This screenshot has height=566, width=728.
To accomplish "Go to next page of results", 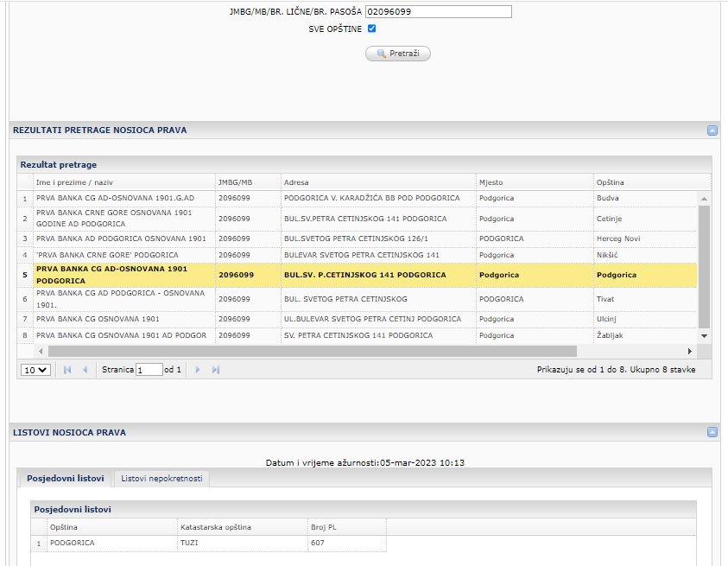I will point(197,370).
